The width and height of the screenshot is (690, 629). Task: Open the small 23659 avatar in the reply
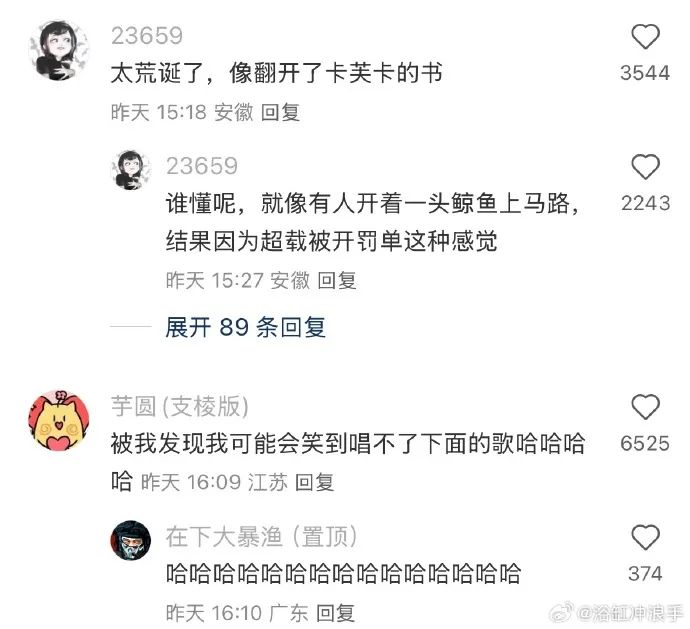coord(130,170)
